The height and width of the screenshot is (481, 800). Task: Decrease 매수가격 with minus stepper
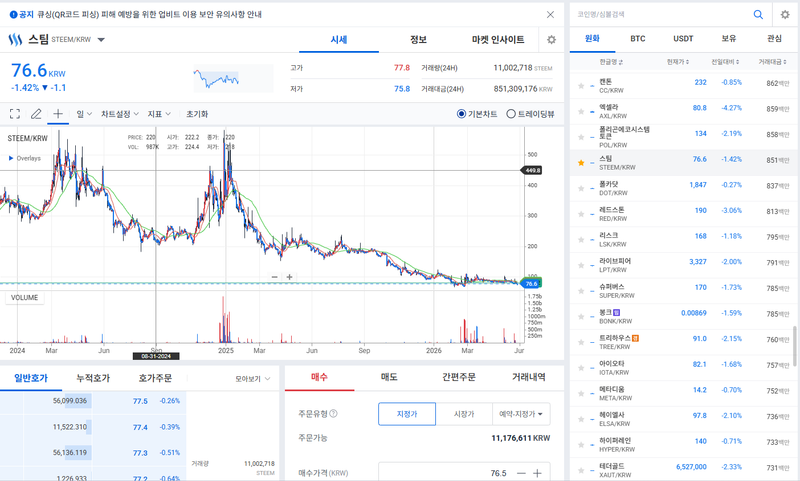[521, 473]
